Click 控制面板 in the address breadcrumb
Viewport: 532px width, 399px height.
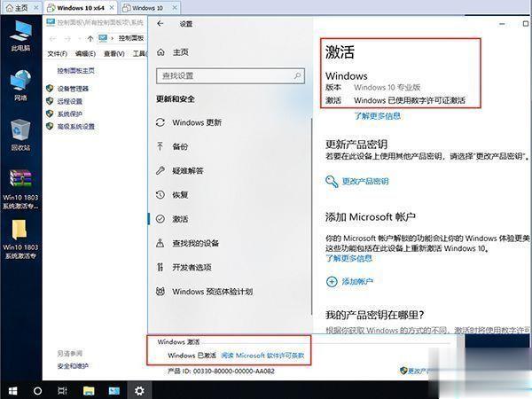coord(131,38)
